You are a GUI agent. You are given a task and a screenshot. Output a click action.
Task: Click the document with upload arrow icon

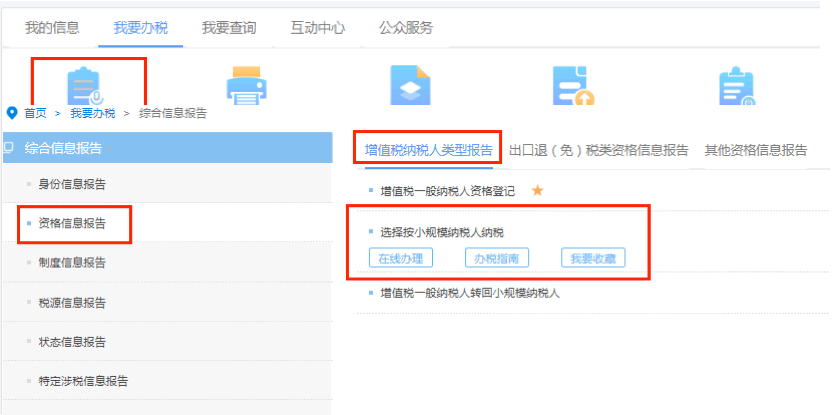pos(572,87)
